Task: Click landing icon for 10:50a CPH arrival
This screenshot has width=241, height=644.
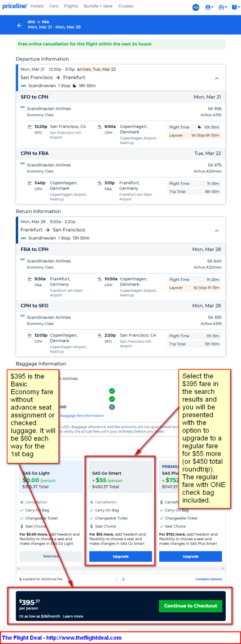Action: [100, 279]
